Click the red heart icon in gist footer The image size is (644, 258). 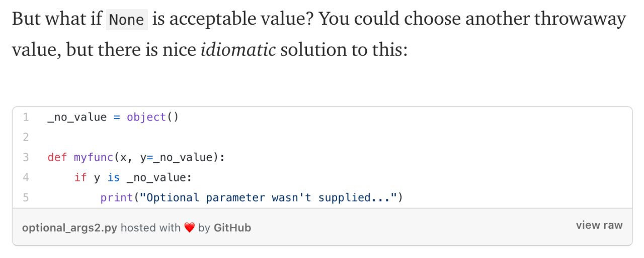click(189, 228)
